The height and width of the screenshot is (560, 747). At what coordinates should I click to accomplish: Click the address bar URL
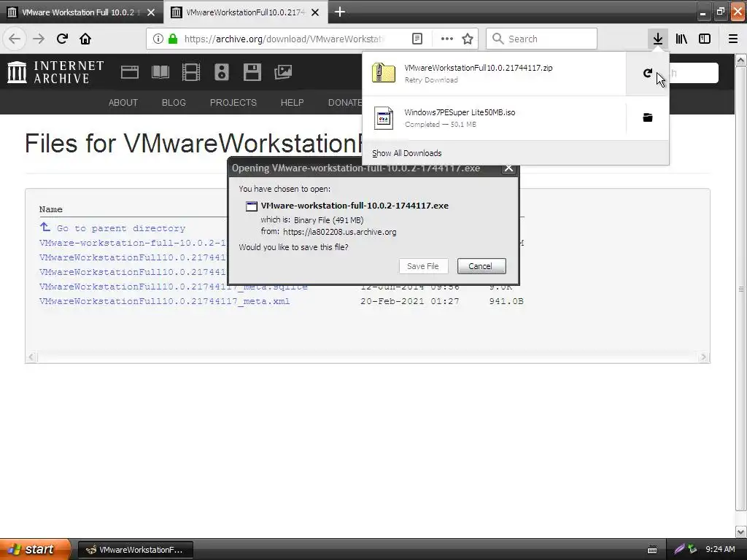284,39
